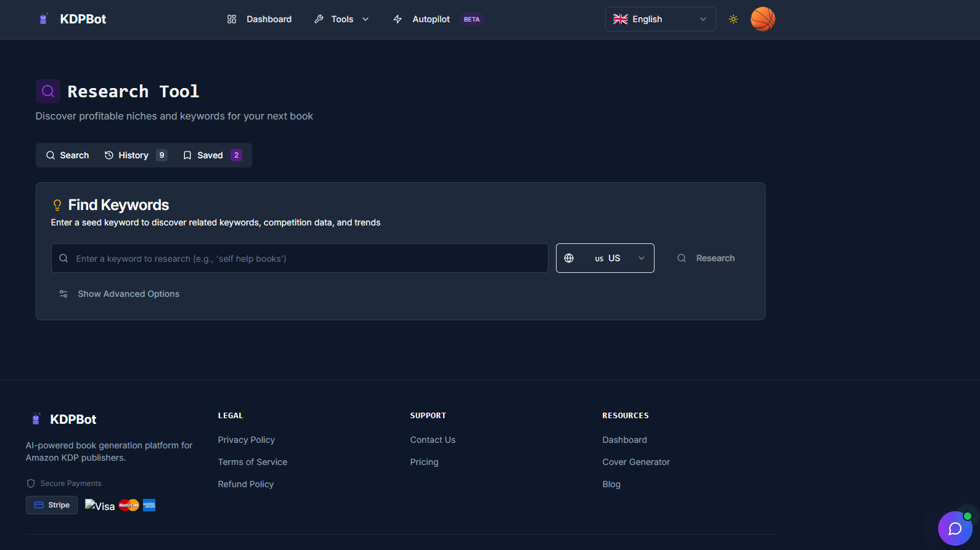Click the Dashboard grid icon in header
Screen dimensions: 980x550
tap(232, 19)
